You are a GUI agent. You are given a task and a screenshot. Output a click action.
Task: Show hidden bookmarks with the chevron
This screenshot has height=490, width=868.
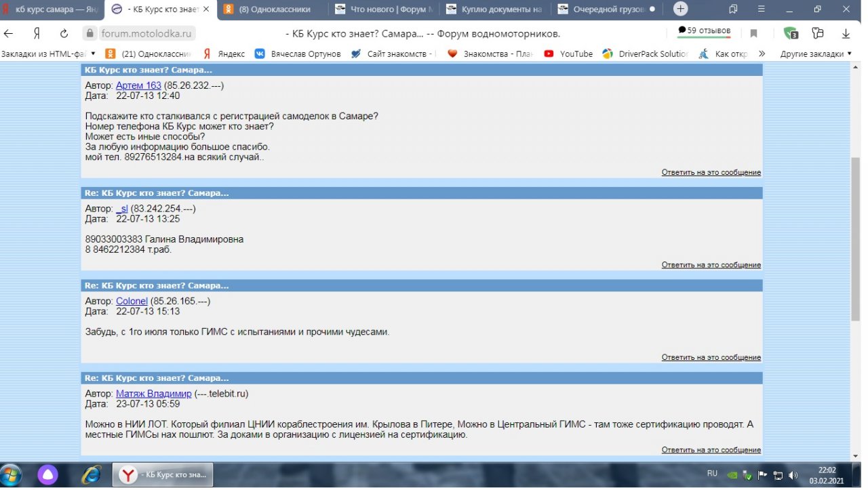[762, 54]
